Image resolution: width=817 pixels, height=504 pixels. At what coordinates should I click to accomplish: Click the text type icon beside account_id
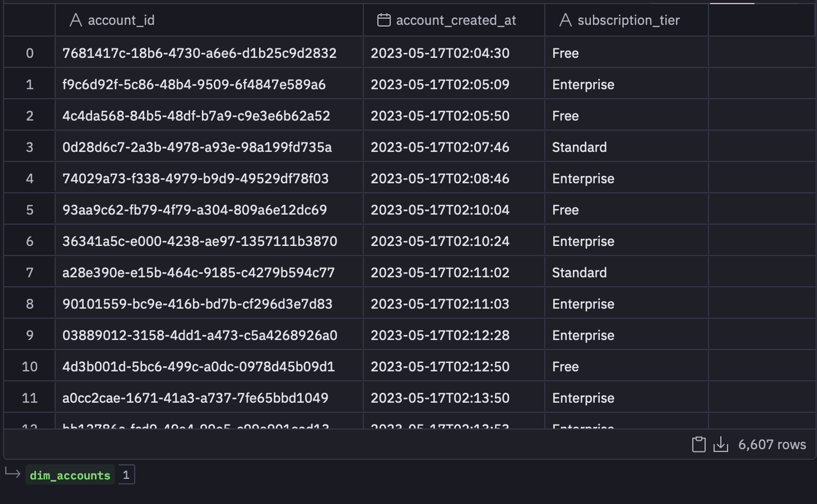pos(76,20)
